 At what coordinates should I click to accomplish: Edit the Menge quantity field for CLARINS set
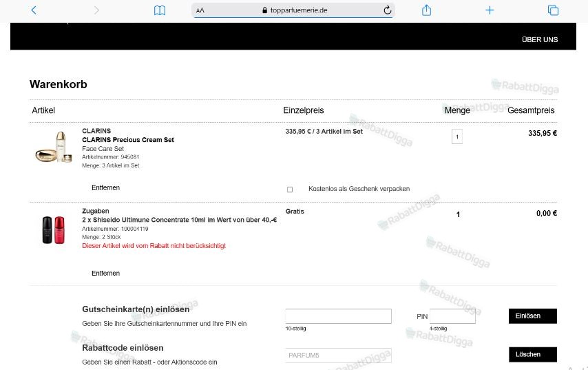pos(456,136)
